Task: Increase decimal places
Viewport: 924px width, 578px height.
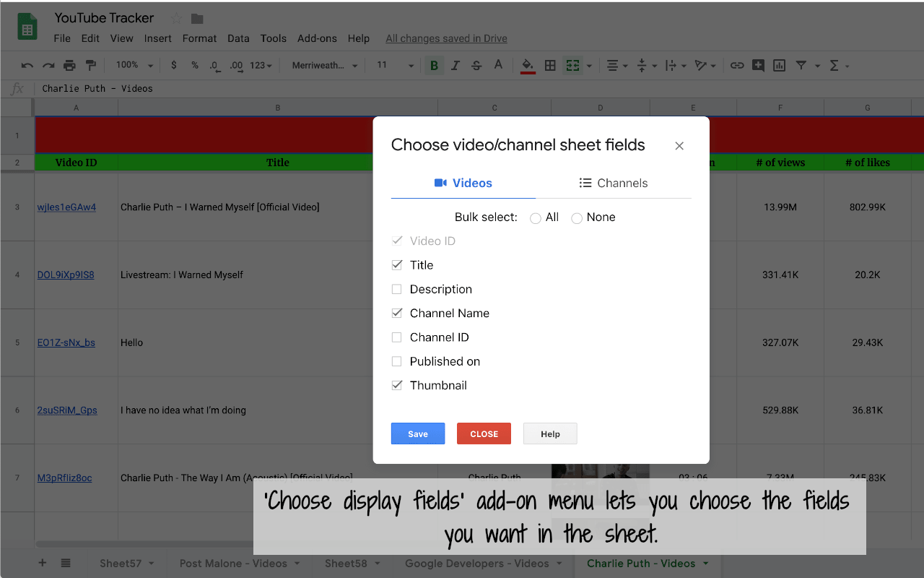Action: tap(236, 66)
